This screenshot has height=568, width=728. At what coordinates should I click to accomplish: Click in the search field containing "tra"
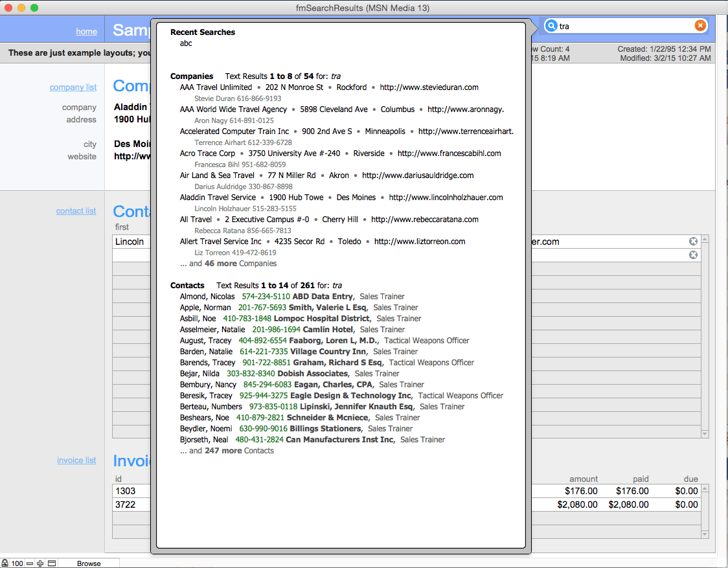tap(622, 26)
